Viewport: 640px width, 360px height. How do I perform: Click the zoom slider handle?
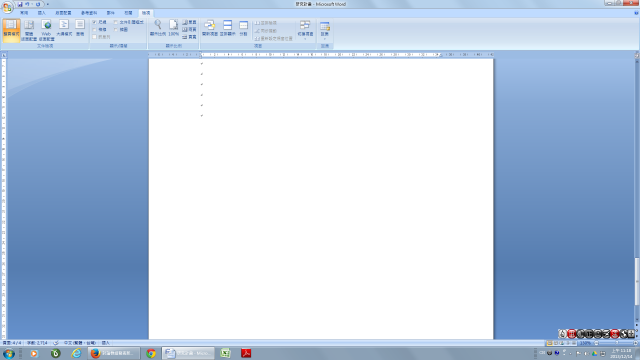point(616,343)
